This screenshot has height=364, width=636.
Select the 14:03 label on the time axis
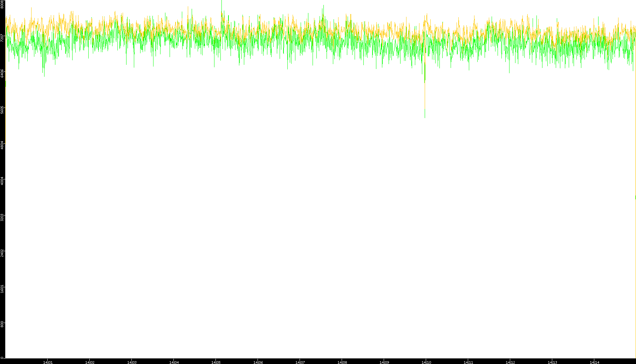tap(132, 362)
